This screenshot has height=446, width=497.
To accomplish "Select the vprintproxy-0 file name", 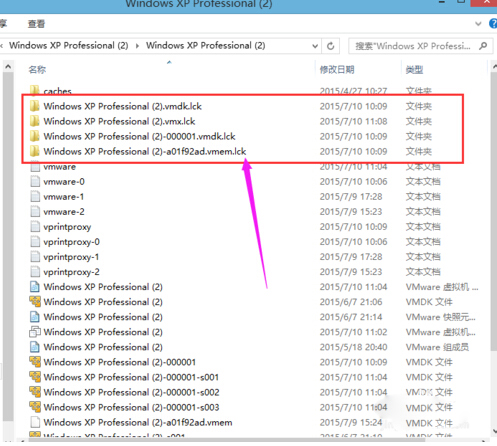I will (x=72, y=242).
